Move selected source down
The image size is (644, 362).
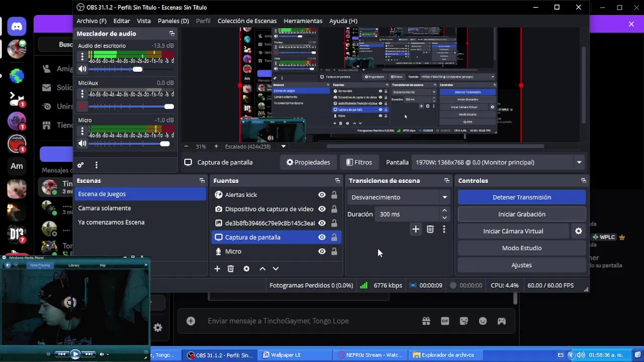(276, 269)
